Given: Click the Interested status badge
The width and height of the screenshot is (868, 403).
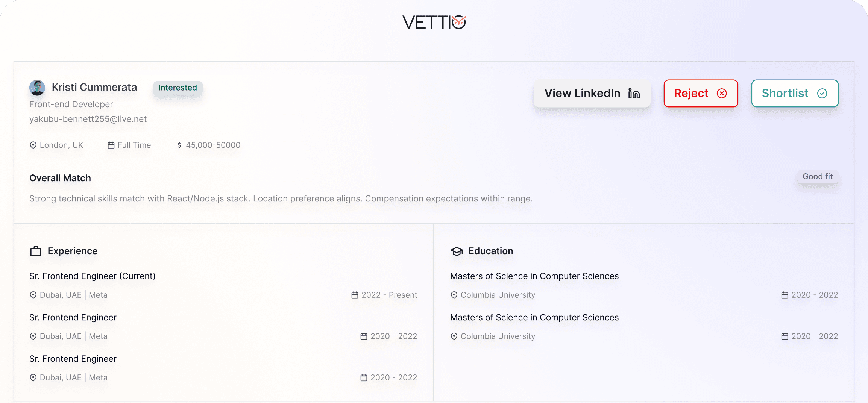Looking at the screenshot, I should pyautogui.click(x=178, y=88).
